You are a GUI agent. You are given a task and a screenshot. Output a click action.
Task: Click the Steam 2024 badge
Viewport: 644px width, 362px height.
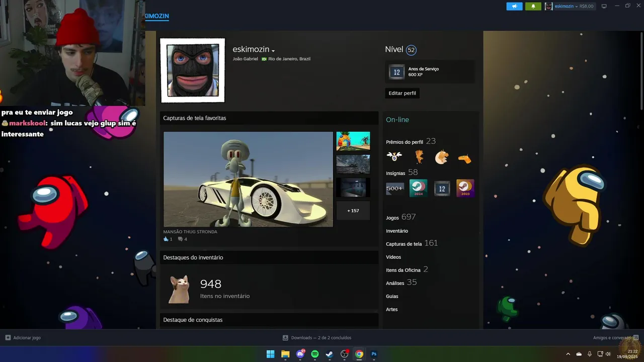pos(418,188)
